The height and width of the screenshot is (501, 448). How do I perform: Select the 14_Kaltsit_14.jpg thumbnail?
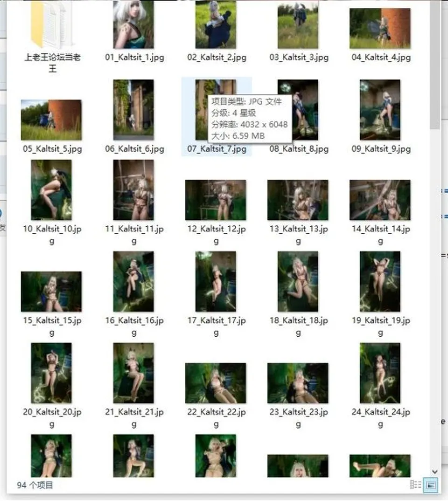coord(380,200)
